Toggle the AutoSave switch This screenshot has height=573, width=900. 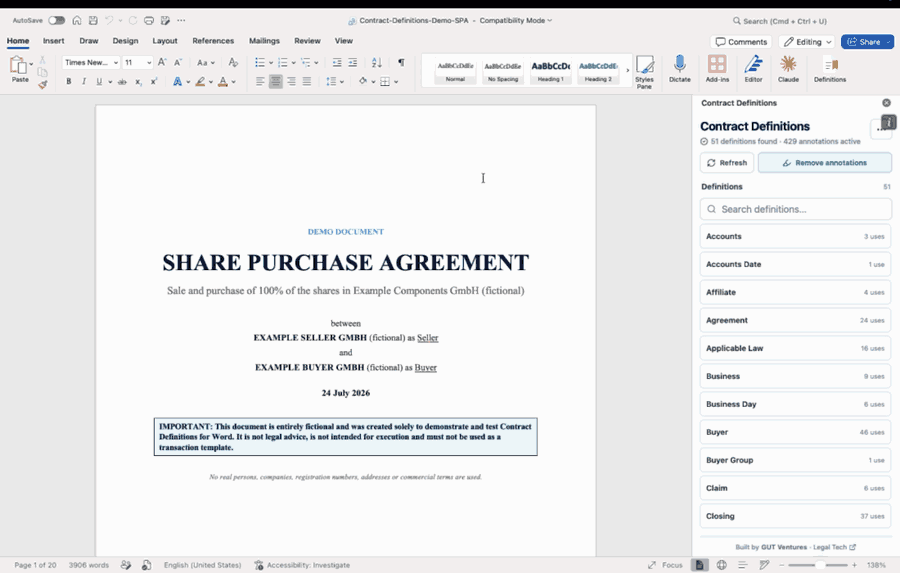tap(56, 21)
